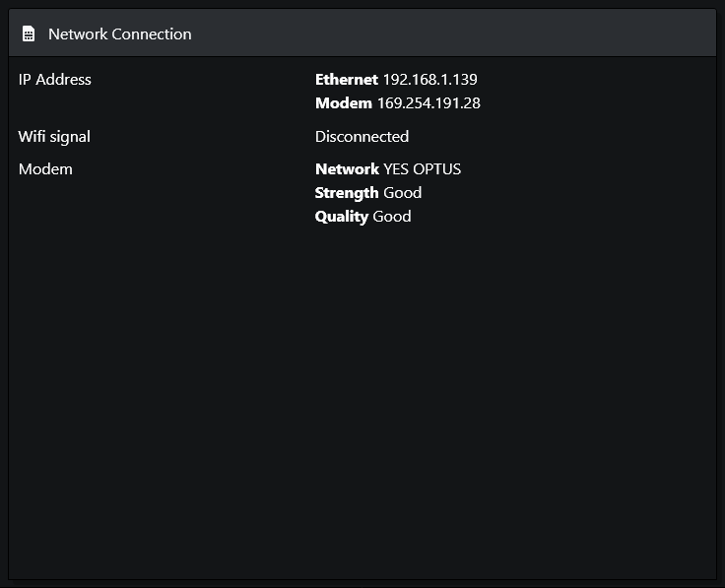This screenshot has height=588, width=725.
Task: Click the SIM card icon in header
Action: point(29,33)
